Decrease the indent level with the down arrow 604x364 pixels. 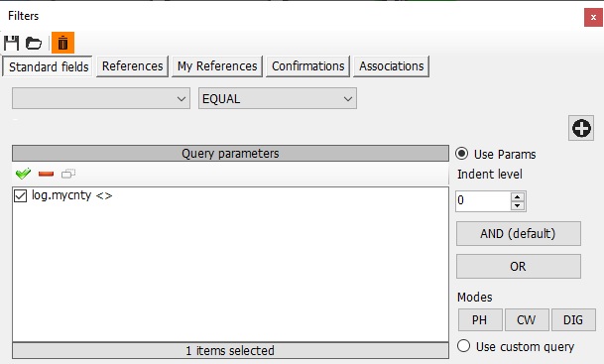point(518,205)
